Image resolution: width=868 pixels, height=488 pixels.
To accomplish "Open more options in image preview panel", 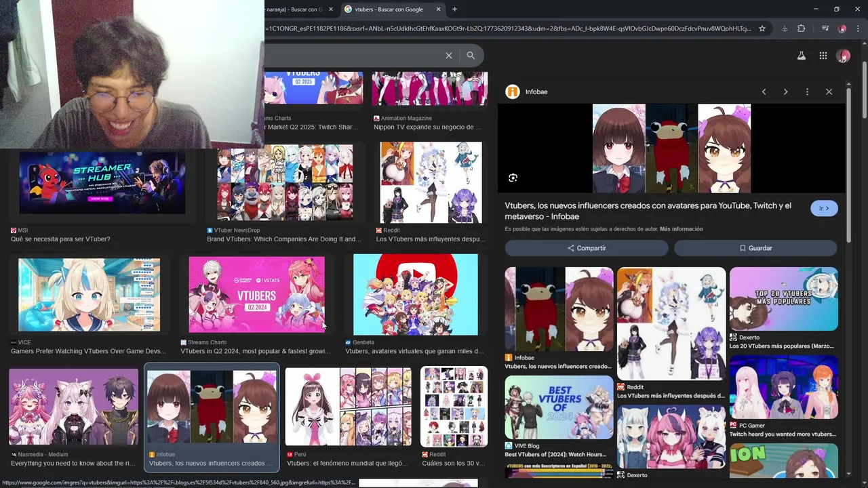I will (x=807, y=91).
